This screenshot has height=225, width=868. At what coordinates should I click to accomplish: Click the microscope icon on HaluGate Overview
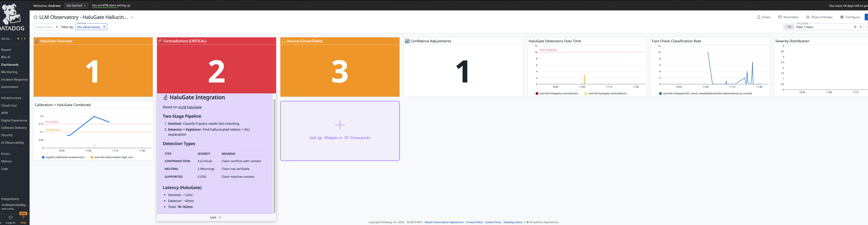tap(37, 41)
